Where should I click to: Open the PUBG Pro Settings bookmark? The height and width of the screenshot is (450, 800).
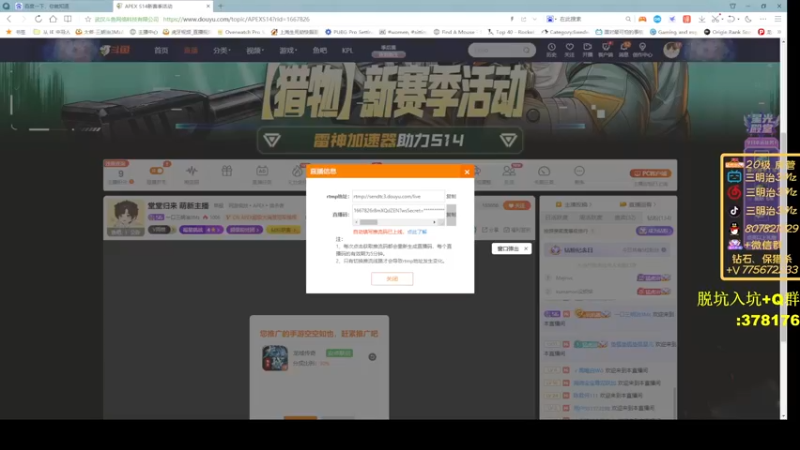point(349,32)
